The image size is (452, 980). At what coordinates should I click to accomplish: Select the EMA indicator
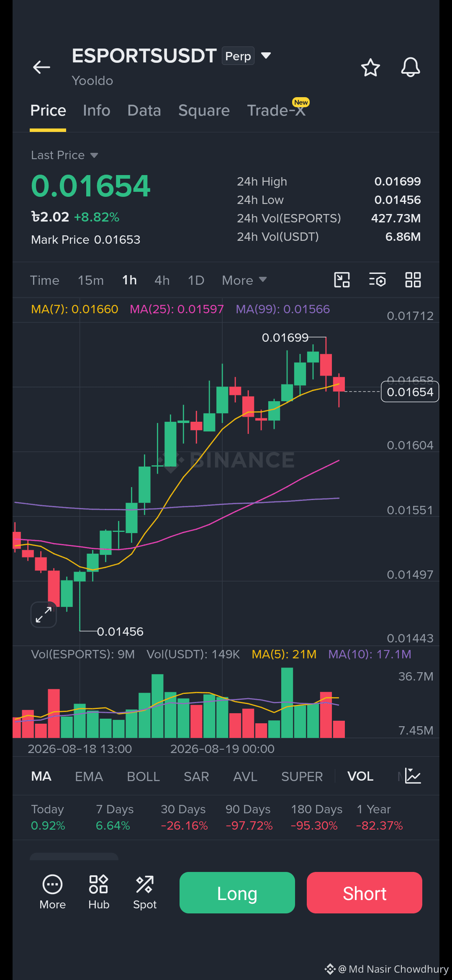[x=89, y=776]
